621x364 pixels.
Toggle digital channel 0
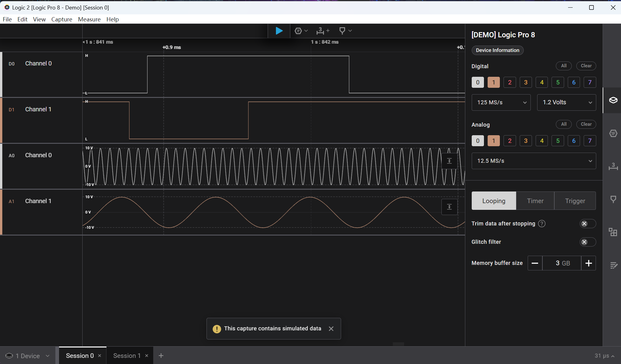tap(478, 82)
